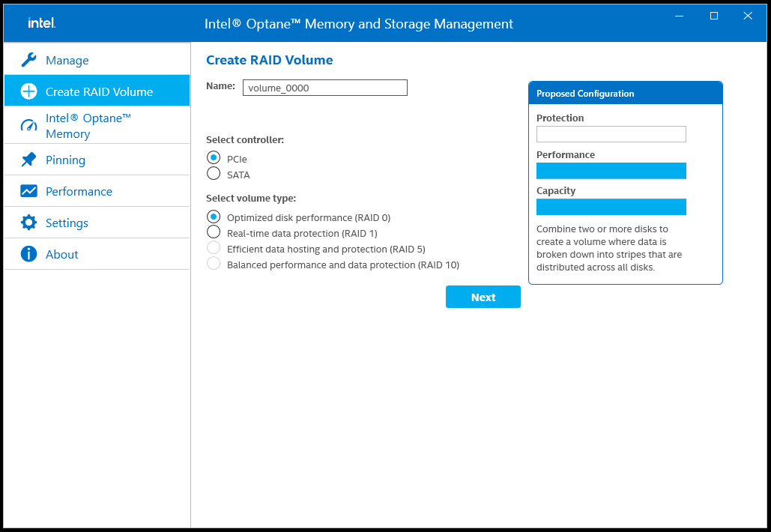Choose Real-time data protection (RAID 1)
This screenshot has height=532, width=771.
pyautogui.click(x=214, y=232)
